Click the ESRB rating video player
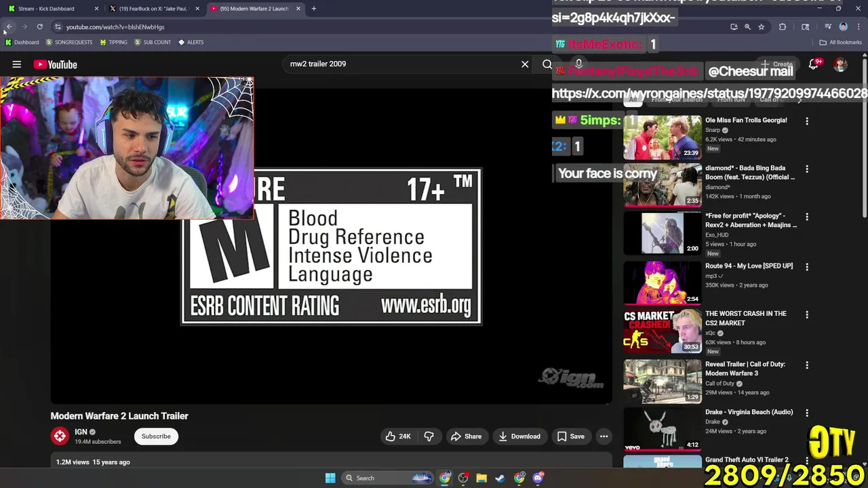This screenshot has height=488, width=868. (331, 247)
